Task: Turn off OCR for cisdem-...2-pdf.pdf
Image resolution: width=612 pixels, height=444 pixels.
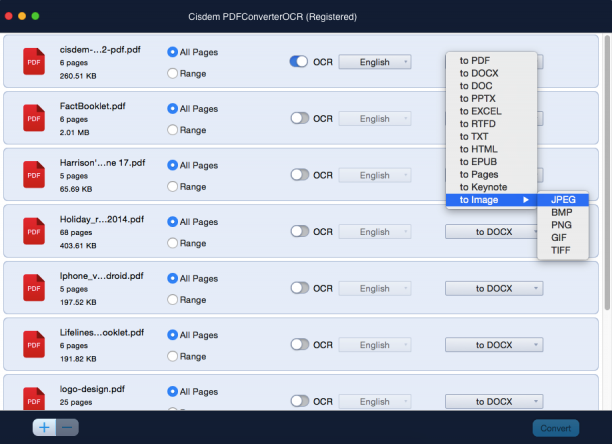Action: coord(299,62)
